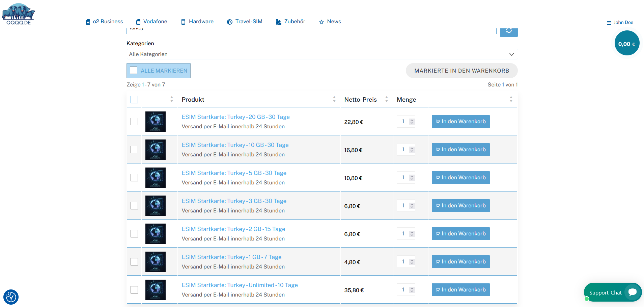Click the star icon beside News
The height and width of the screenshot is (307, 644).
pos(321,22)
